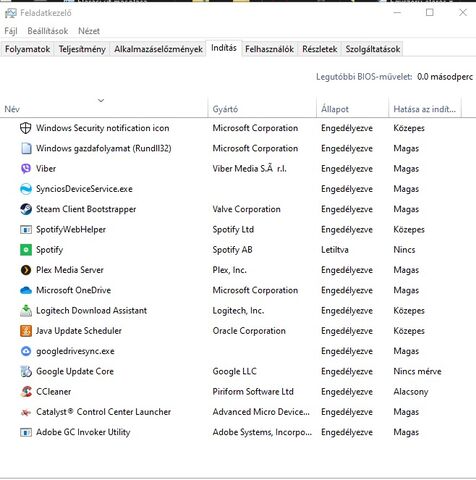The height and width of the screenshot is (480, 476).
Task: Switch to the Folyamatok tab
Action: pyautogui.click(x=27, y=49)
